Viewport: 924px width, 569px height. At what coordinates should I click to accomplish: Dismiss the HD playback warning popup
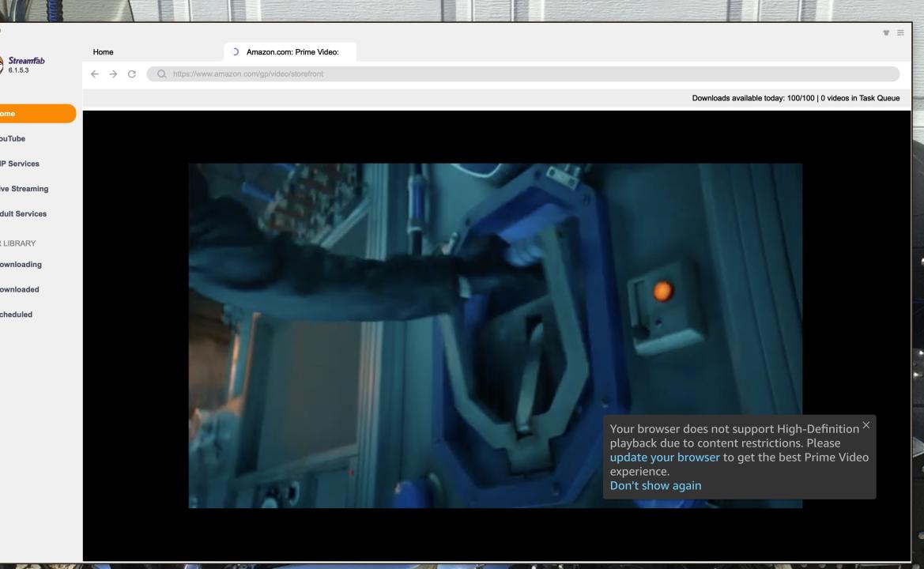[x=866, y=425]
